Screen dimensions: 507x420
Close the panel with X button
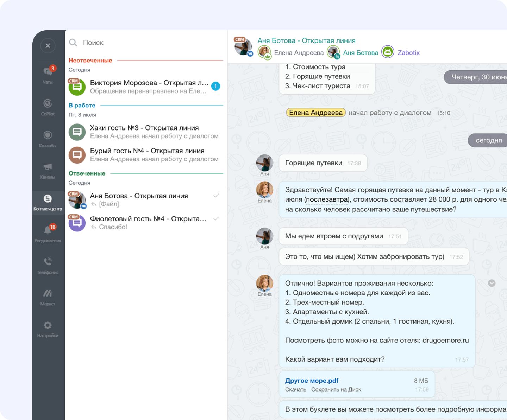48,46
